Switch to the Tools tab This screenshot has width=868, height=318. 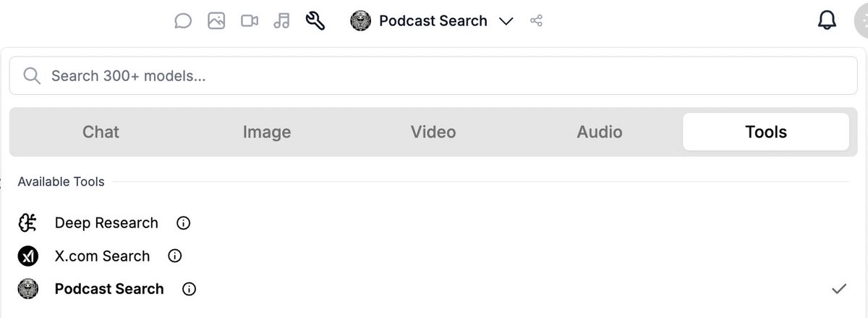(766, 132)
